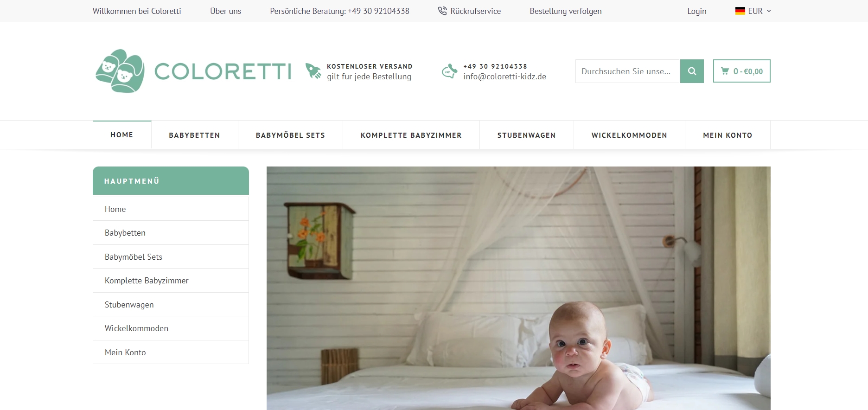Click the Login link
Viewport: 868px width, 410px height.
click(x=696, y=11)
